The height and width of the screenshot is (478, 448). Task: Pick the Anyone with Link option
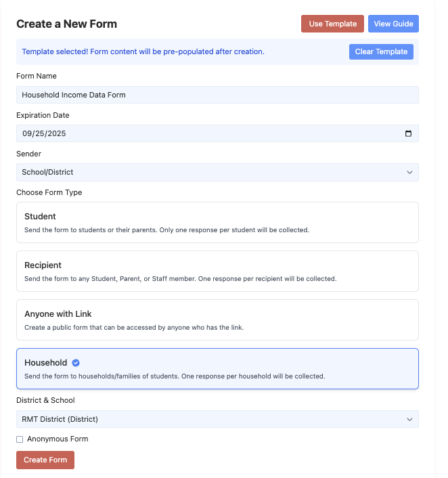click(x=217, y=320)
